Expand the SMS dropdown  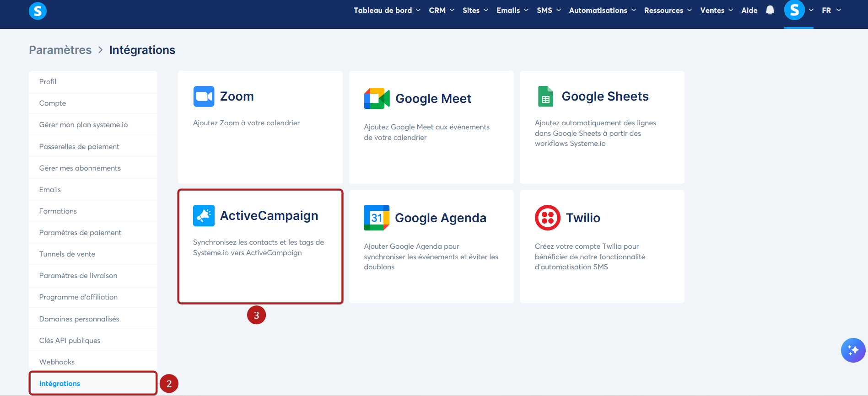pos(549,10)
